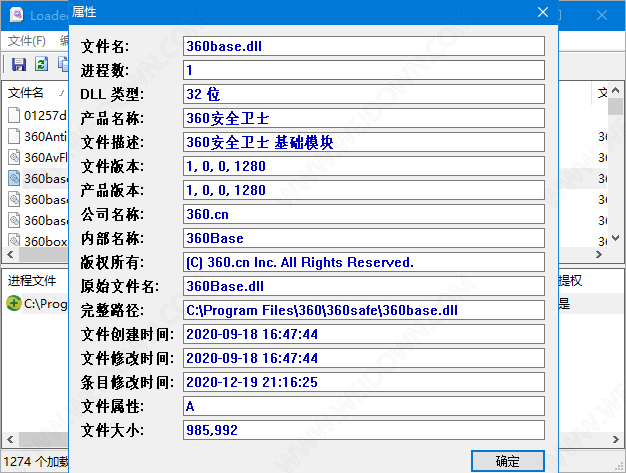Click the Save icon in the background toolbar
The width and height of the screenshot is (626, 473).
[x=19, y=64]
